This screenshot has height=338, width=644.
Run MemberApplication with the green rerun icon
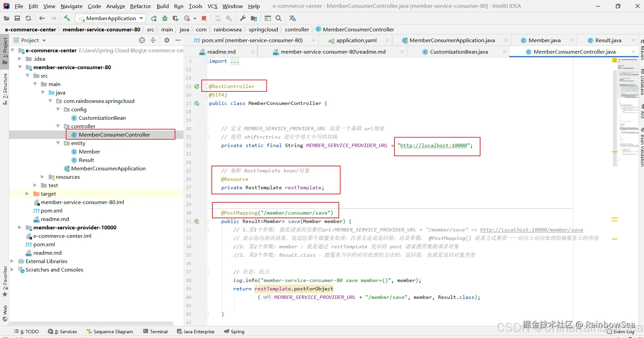[x=154, y=18]
